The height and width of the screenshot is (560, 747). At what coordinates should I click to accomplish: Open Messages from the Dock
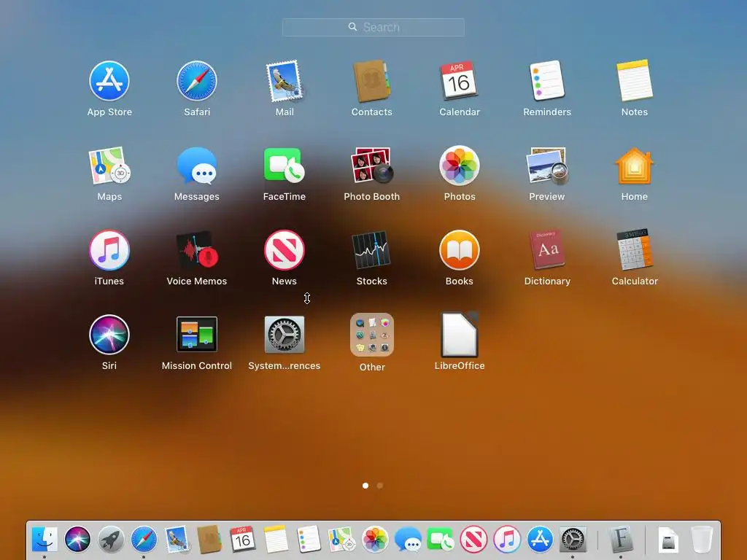409,540
